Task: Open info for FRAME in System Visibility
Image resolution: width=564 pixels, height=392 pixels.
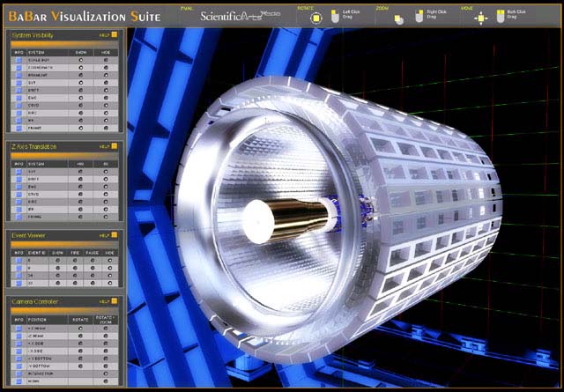Action: coord(19,128)
